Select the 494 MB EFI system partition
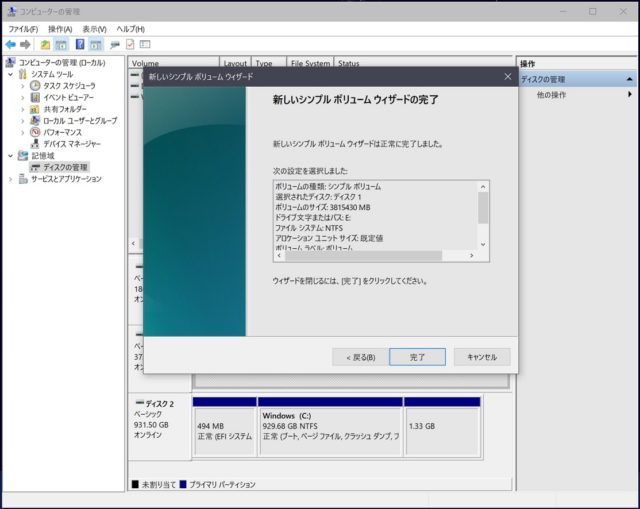The height and width of the screenshot is (509, 640). pos(224,427)
